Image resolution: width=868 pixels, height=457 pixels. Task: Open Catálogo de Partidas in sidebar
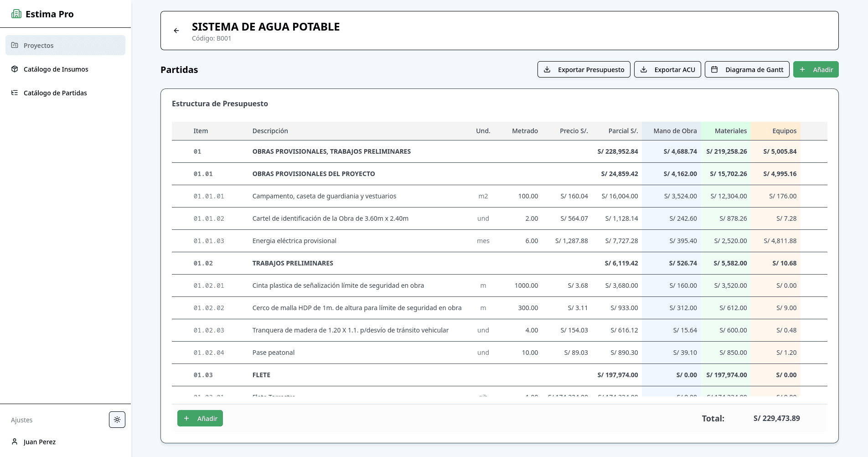point(65,93)
